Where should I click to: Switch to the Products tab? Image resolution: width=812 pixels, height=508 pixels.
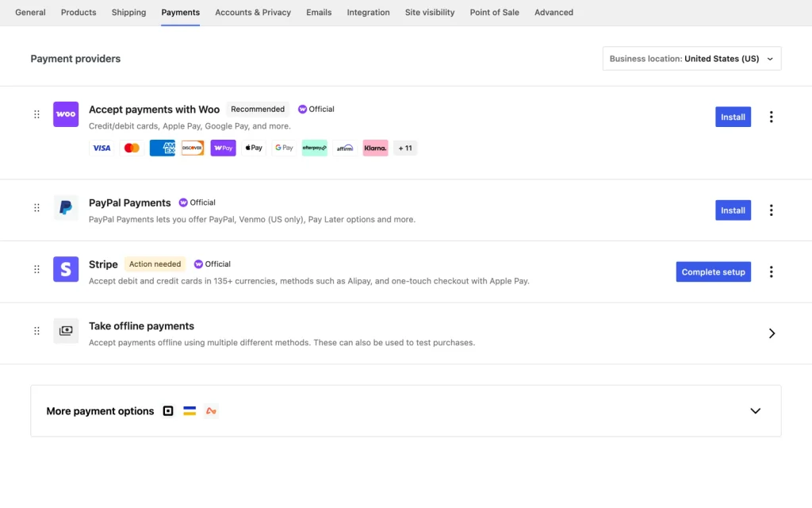(79, 13)
